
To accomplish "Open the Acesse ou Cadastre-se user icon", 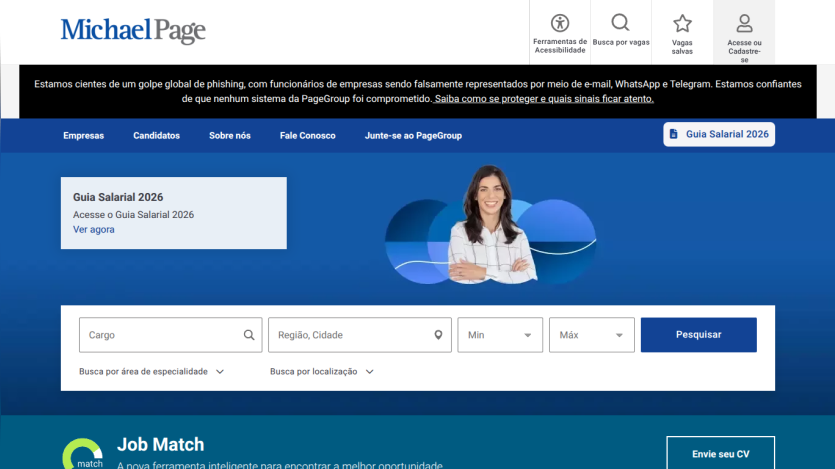I will [744, 23].
